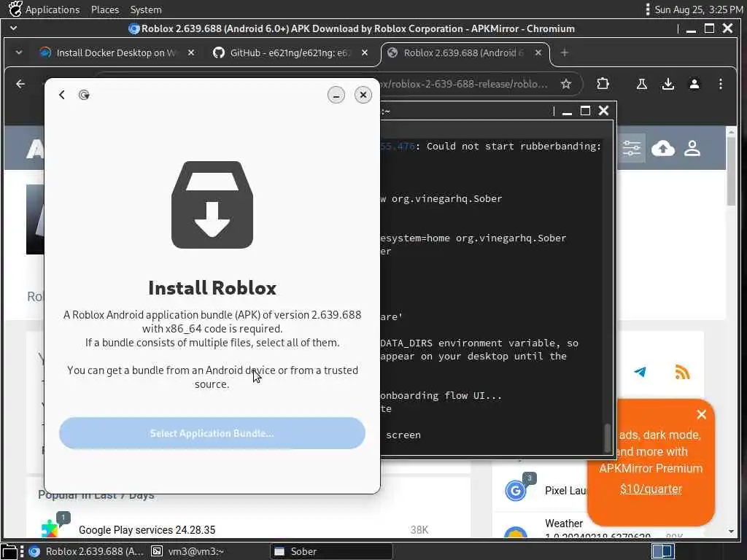Close the GitHub e621ng tab

pos(365,52)
